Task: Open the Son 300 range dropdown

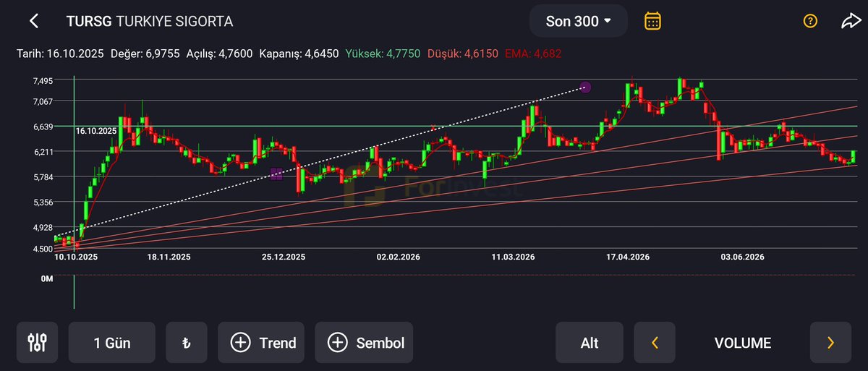Action: 578,21
